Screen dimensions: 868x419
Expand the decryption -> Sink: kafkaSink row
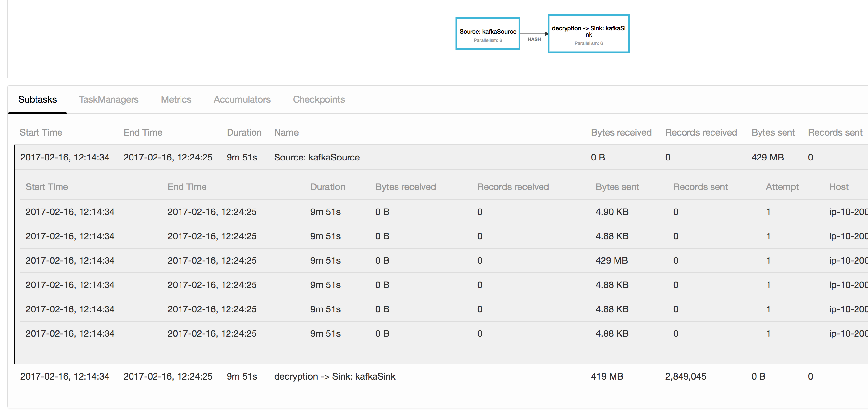click(334, 376)
